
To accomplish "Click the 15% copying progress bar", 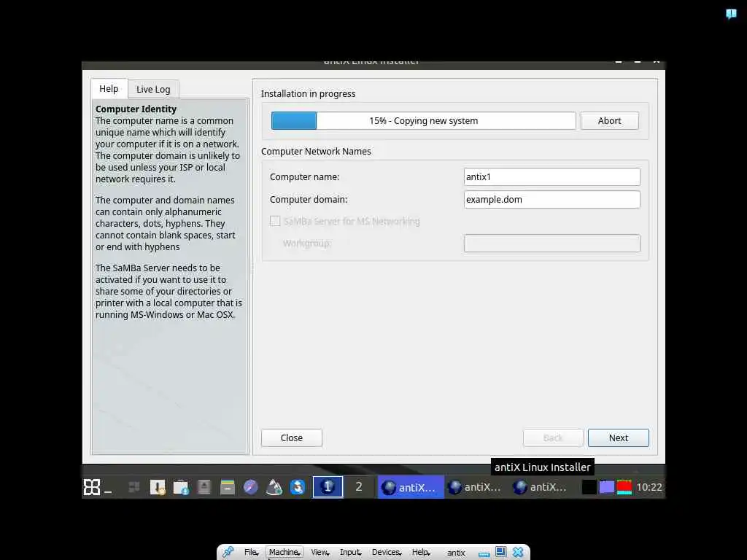I will [x=423, y=120].
